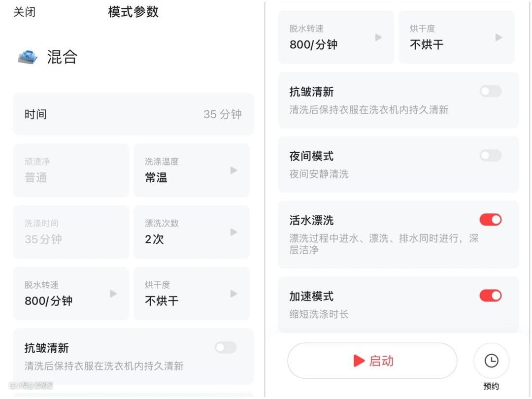
Task: Tap the 混合 mode shirt icon
Action: (x=28, y=57)
